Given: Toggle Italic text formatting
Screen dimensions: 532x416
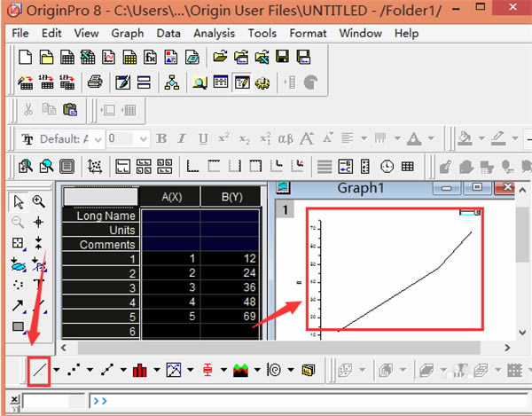Looking at the screenshot, I should click(182, 138).
